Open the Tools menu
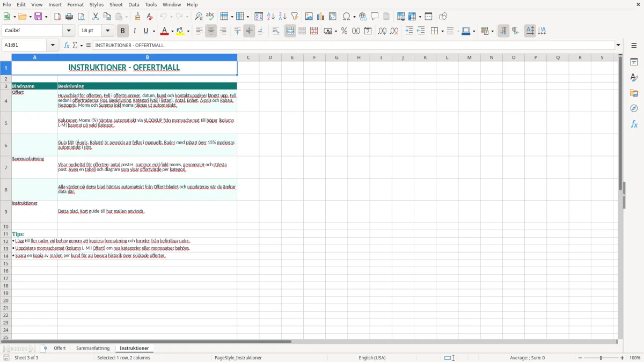 (151, 4)
